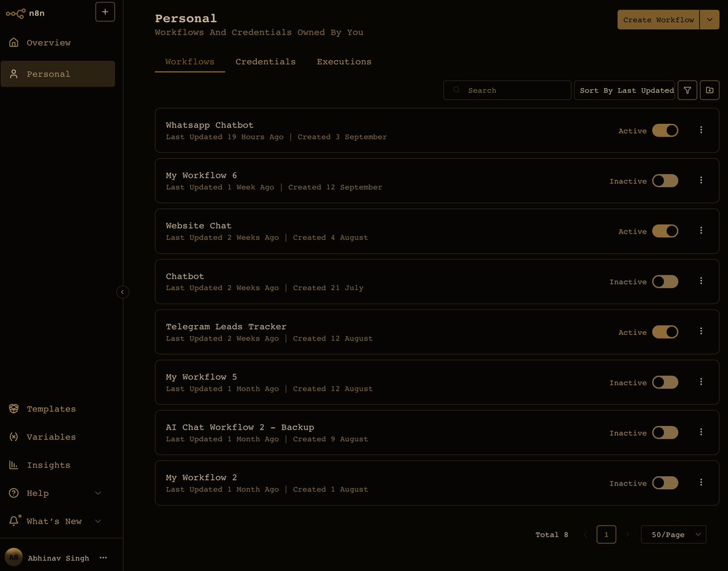
Task: Open the Create Workflow dropdown arrow
Action: [x=710, y=19]
